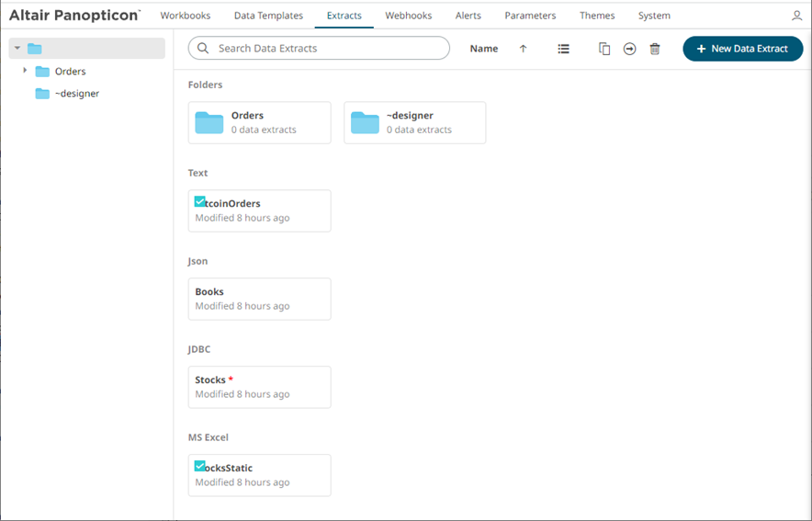The width and height of the screenshot is (812, 521).
Task: Select the Books data extract
Action: coord(259,299)
